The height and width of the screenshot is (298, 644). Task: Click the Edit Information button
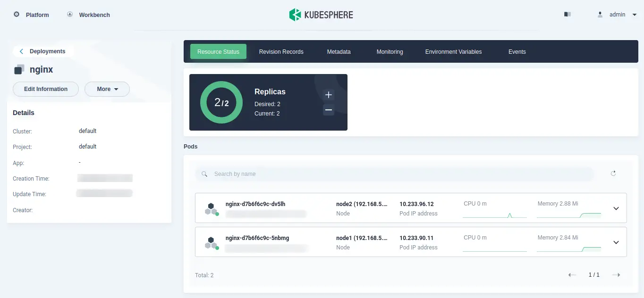[x=46, y=89]
